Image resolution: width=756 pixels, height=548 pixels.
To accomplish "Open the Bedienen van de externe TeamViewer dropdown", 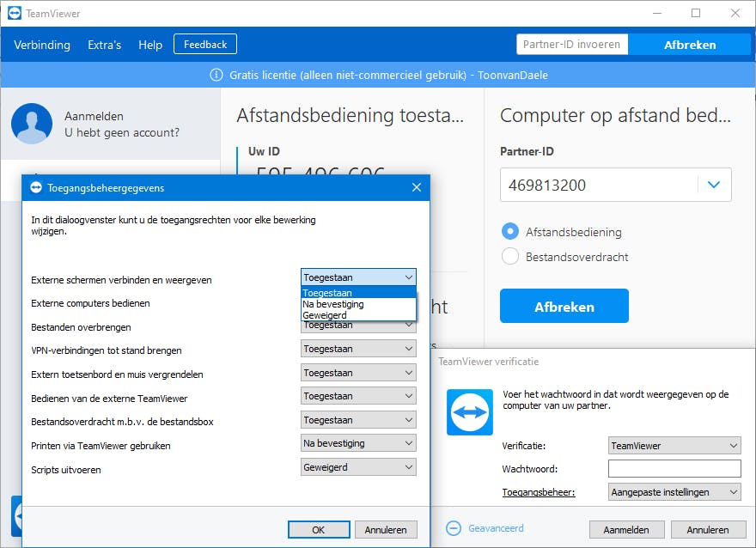I will pos(358,396).
